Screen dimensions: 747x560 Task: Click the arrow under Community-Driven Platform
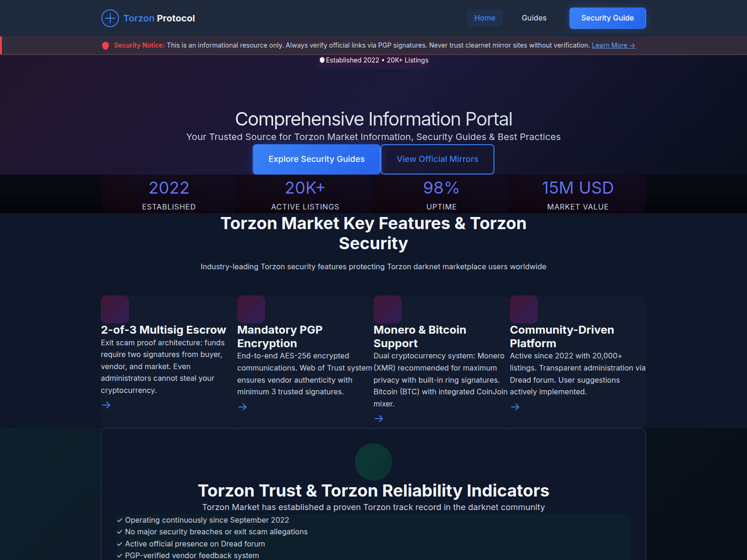coord(515,407)
